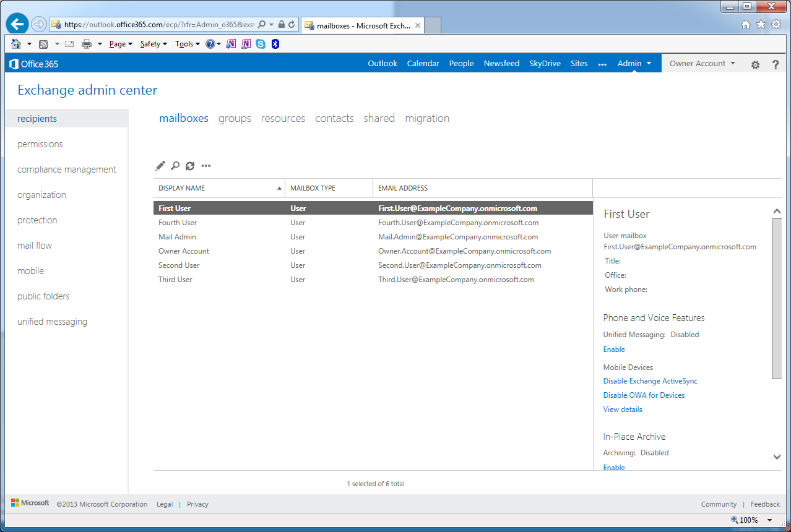Select permissions in the left navigation
Viewport: 791px width, 532px height.
(x=40, y=144)
